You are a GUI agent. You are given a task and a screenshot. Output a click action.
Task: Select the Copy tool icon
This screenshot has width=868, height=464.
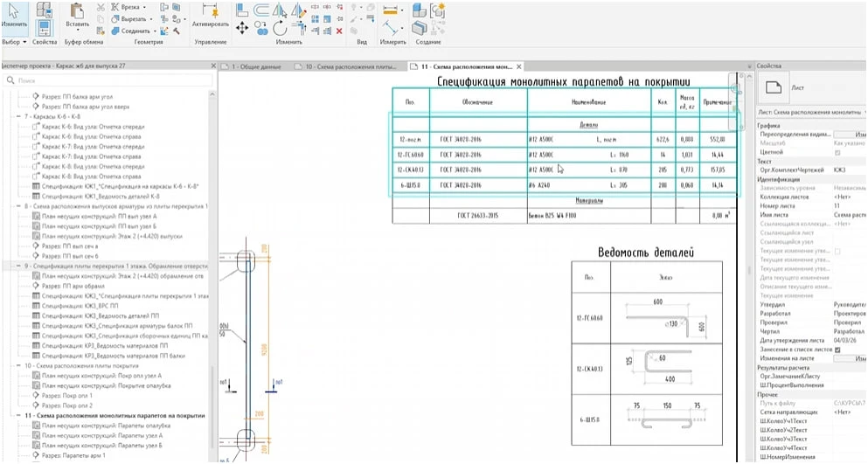coord(260,28)
